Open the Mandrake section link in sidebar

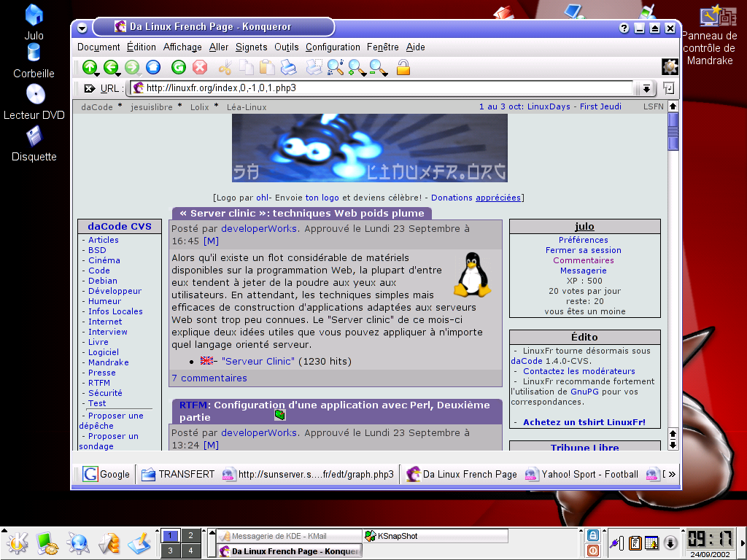point(108,362)
